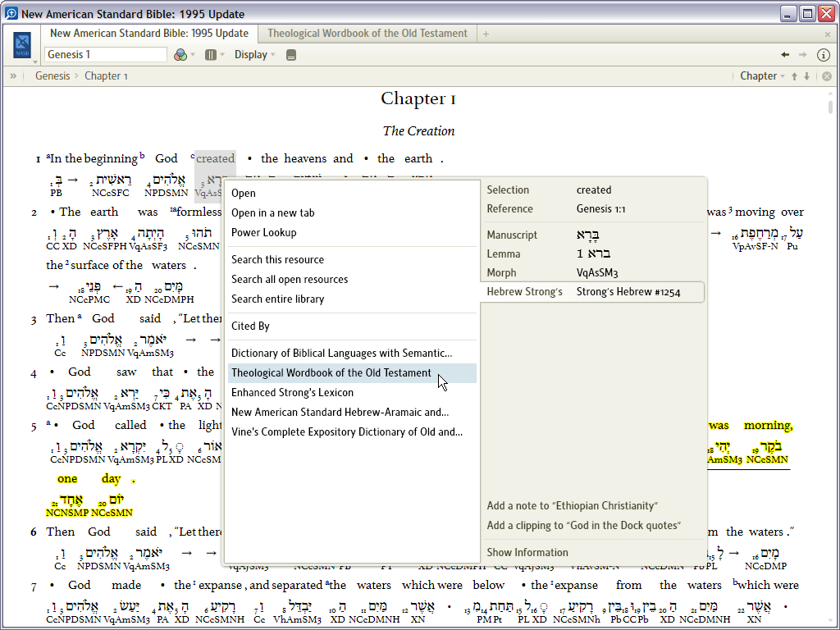Select Search entire library
The width and height of the screenshot is (840, 630).
352,299
